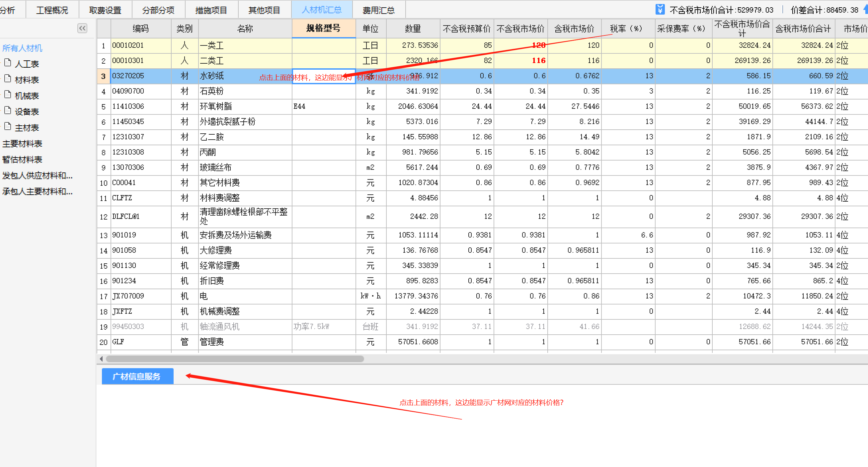Click the name cell 玻璃丝布

click(245, 167)
